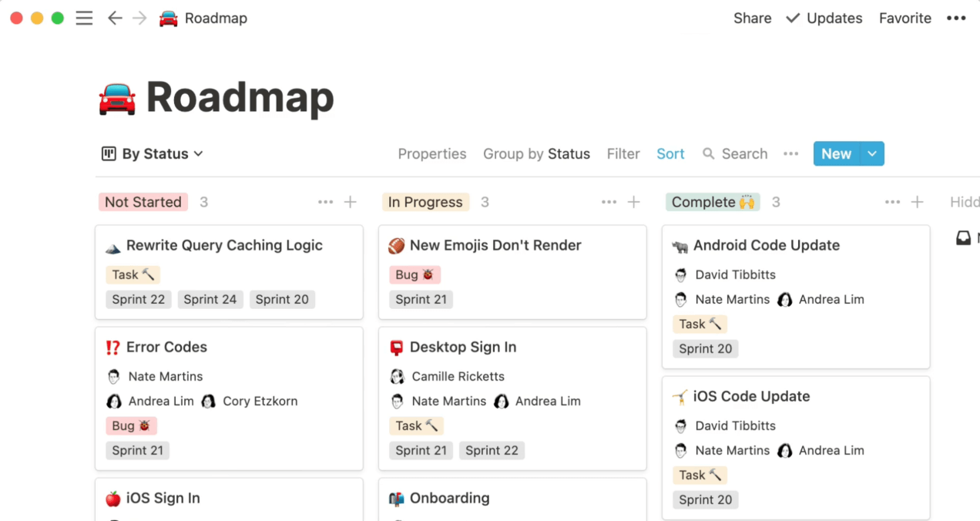Add a card to Not Started column
The height and width of the screenshot is (521, 980).
click(x=351, y=202)
